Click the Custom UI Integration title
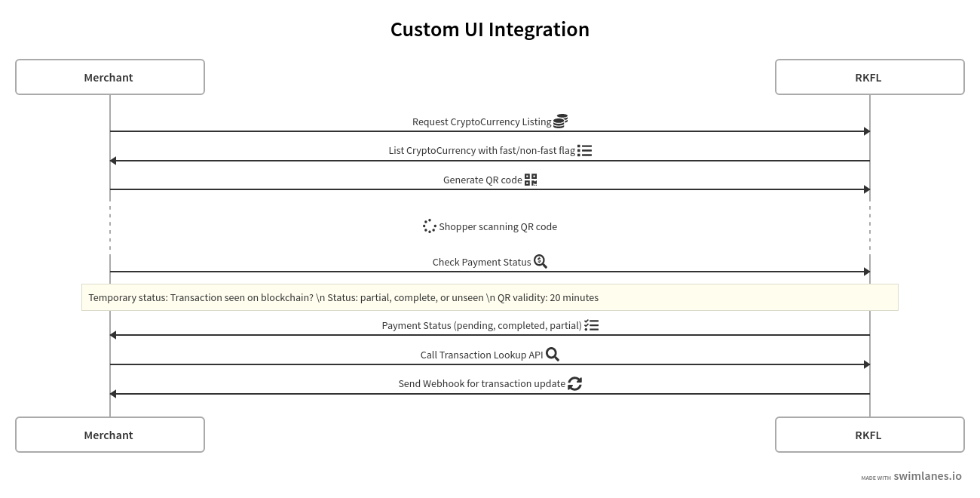The height and width of the screenshot is (498, 980). [490, 29]
